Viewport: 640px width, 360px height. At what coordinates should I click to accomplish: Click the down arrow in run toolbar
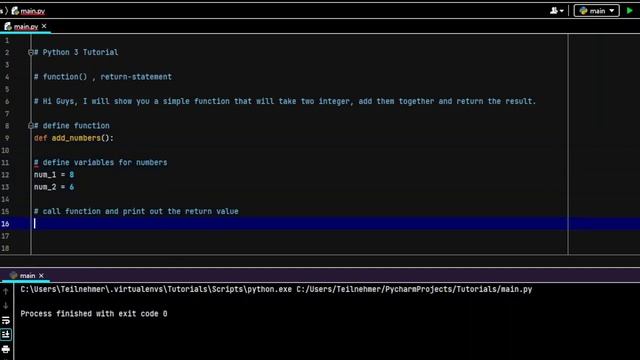coord(6,306)
